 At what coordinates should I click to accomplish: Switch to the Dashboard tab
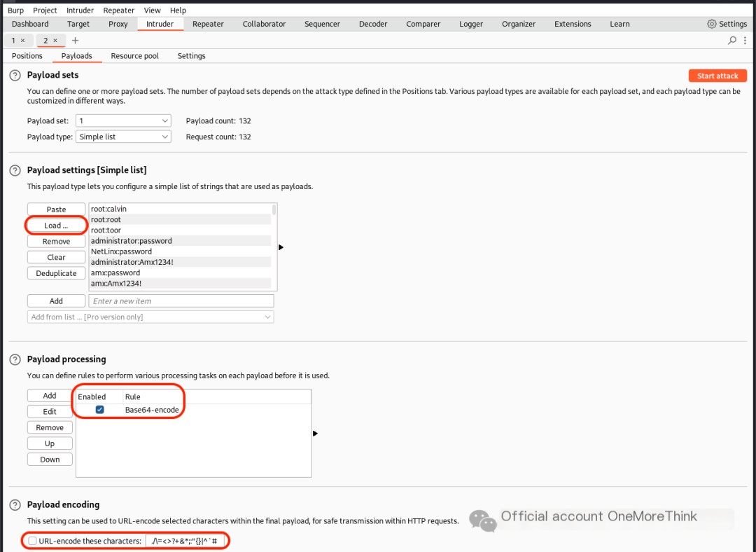tap(30, 24)
